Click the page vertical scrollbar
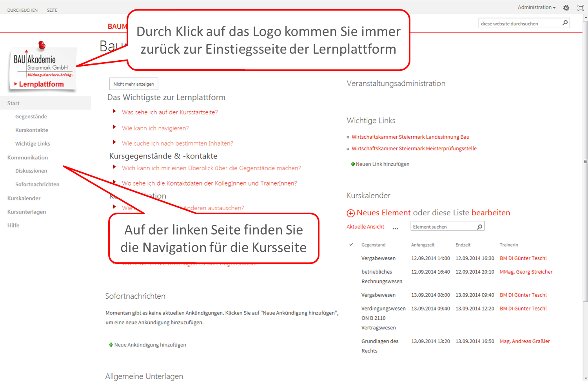Viewport: 588px width, 381px height. point(585,161)
